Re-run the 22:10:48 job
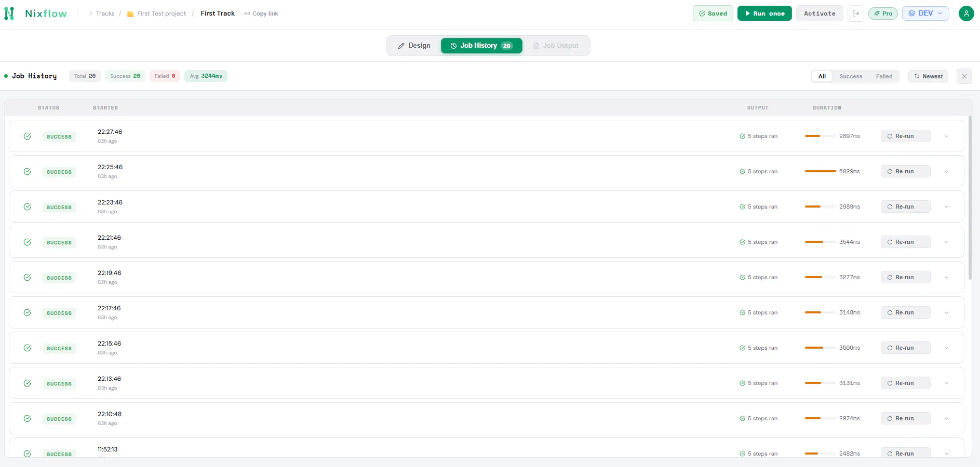The image size is (980, 467). [x=905, y=419]
